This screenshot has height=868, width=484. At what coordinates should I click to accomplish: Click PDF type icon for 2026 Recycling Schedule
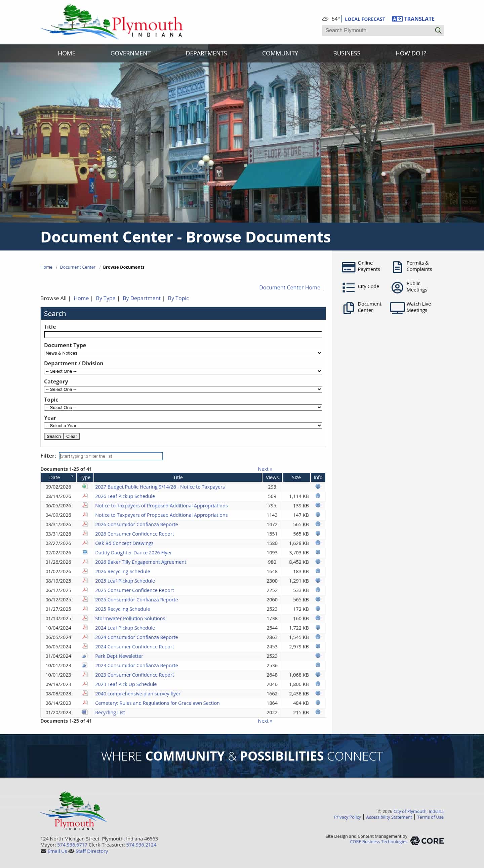click(x=85, y=571)
